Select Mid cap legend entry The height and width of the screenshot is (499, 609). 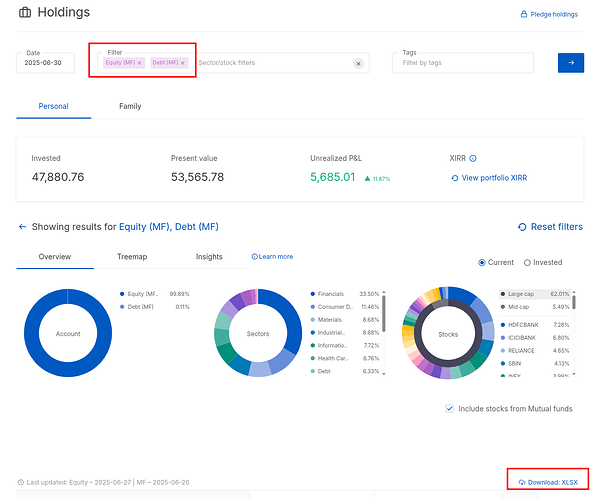(535, 307)
